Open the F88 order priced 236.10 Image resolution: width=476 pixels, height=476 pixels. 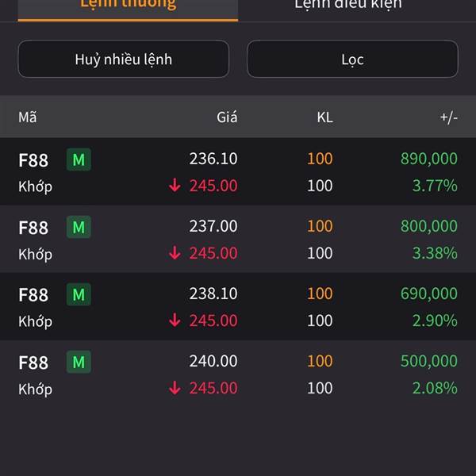238,172
